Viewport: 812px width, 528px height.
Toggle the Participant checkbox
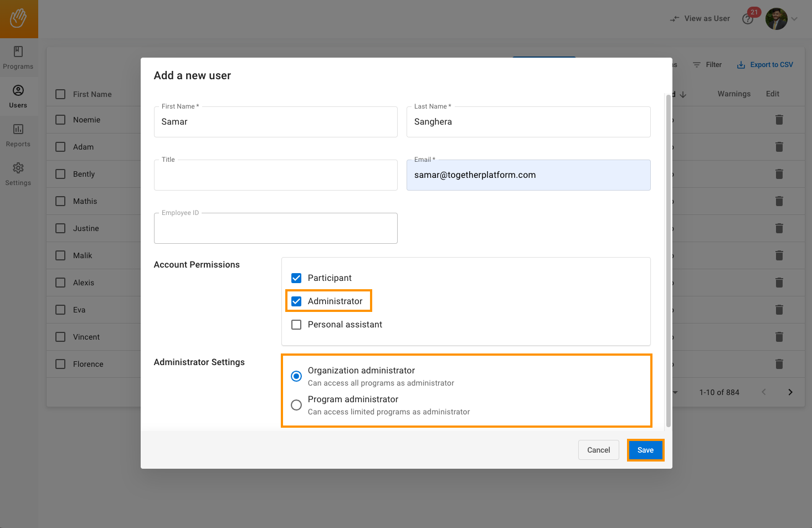[296, 278]
